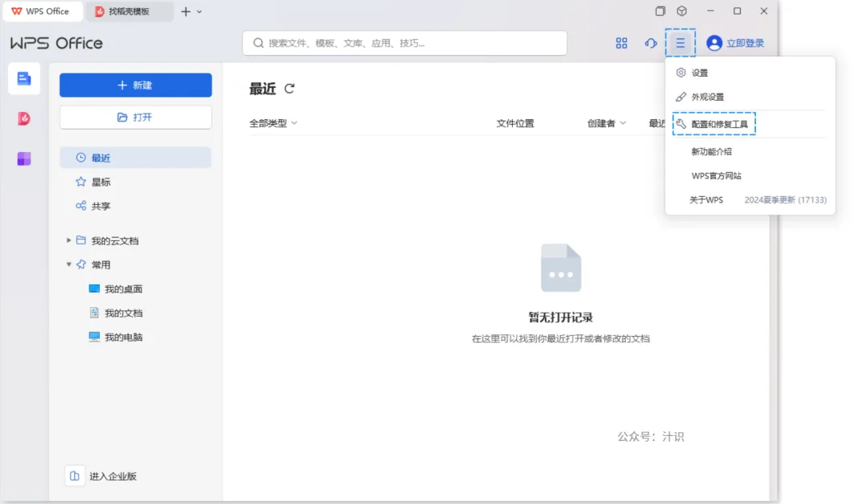Click the cube icon in title bar
The image size is (864, 504).
pyautogui.click(x=682, y=11)
